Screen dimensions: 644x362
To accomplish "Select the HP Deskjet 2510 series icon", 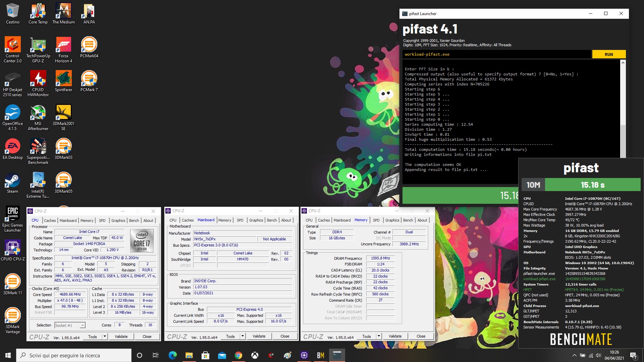I will pyautogui.click(x=13, y=83).
